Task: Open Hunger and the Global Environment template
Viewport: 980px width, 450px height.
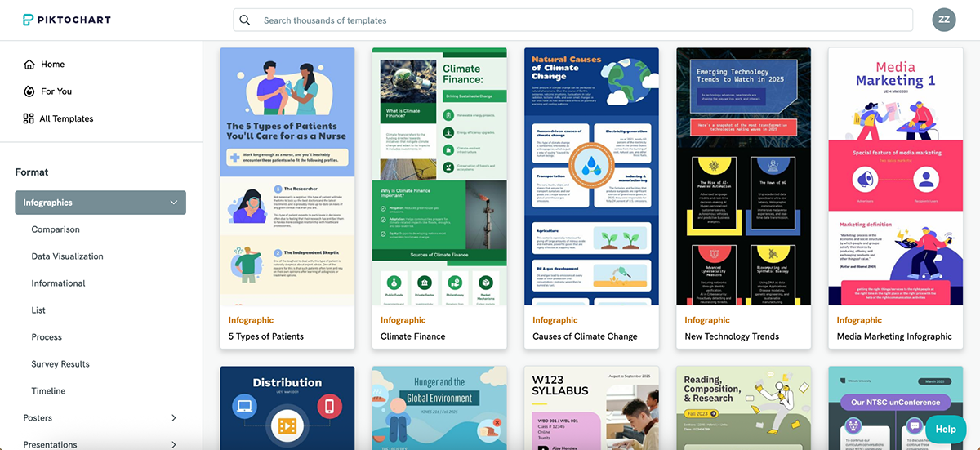Action: tap(439, 408)
